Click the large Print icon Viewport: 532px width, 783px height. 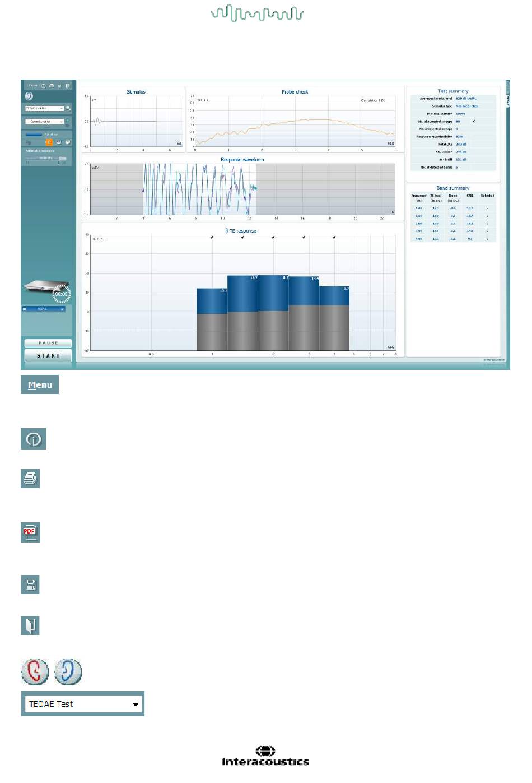coord(30,479)
